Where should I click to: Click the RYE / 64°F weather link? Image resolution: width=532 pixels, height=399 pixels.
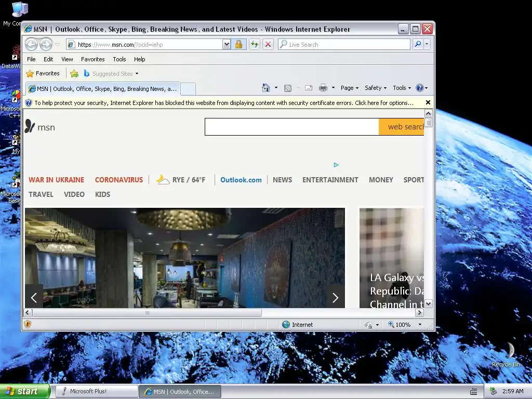click(x=181, y=179)
